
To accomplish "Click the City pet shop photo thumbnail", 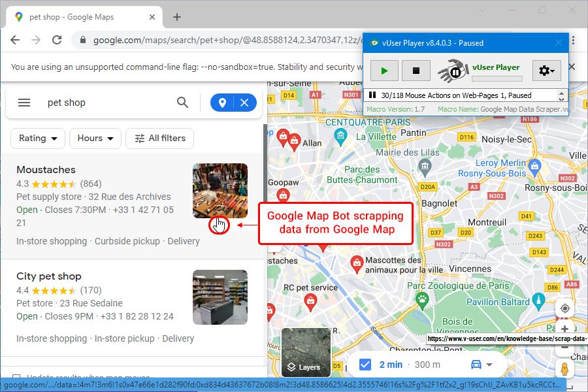I will (x=220, y=297).
